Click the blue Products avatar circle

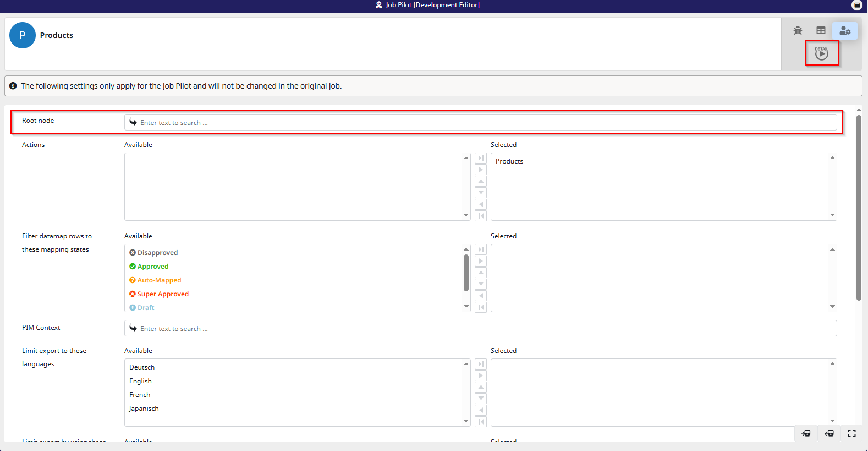[x=23, y=35]
